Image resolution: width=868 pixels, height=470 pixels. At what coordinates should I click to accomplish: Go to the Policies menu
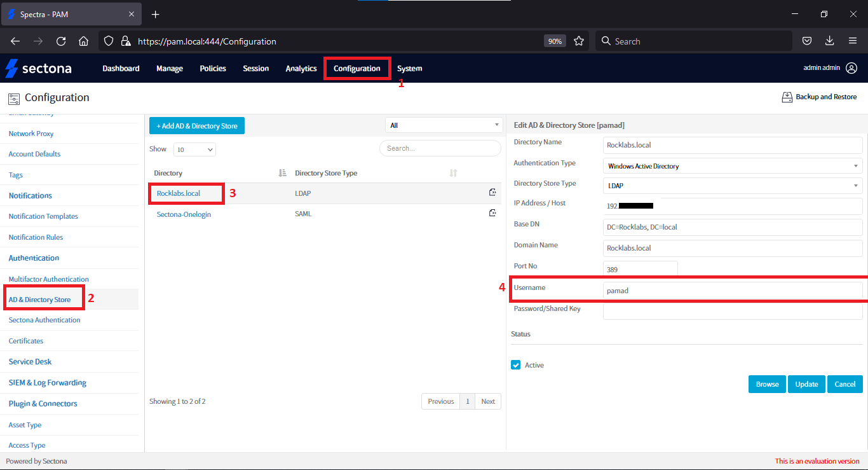(213, 69)
